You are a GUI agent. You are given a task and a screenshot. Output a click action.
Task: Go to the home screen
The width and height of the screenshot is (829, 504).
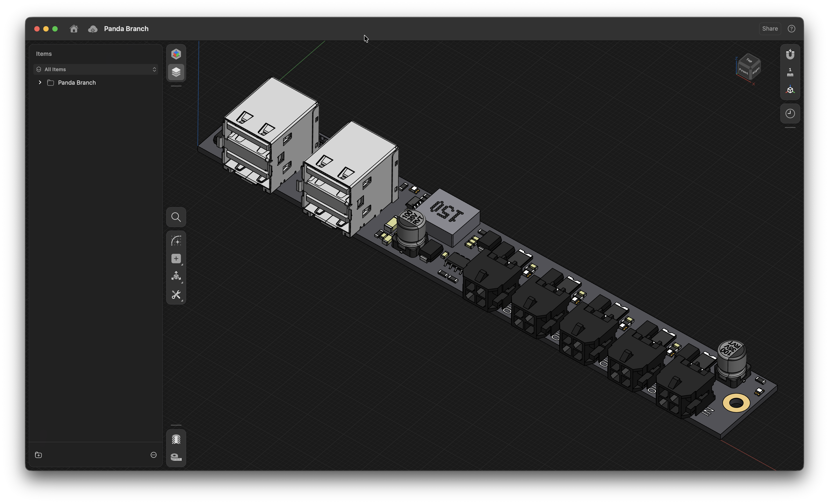(x=74, y=29)
